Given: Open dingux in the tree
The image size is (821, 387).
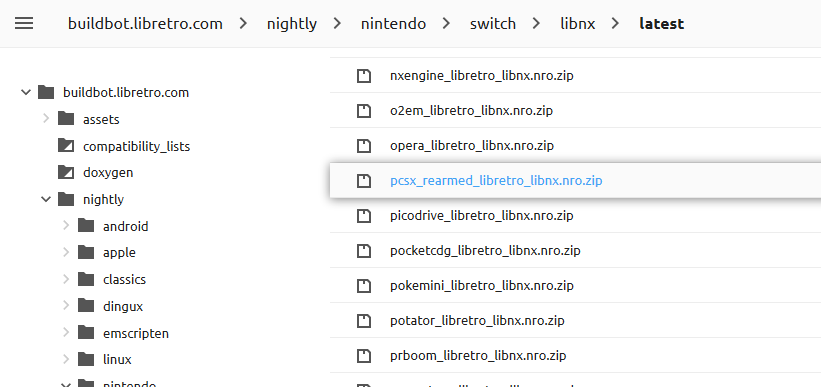Looking at the screenshot, I should 123,306.
